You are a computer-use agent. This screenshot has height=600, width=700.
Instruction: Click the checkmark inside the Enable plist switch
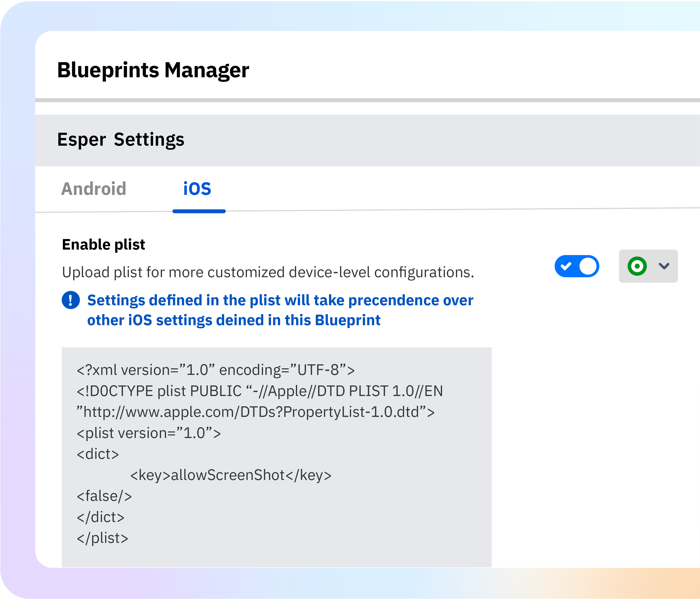pos(566,266)
